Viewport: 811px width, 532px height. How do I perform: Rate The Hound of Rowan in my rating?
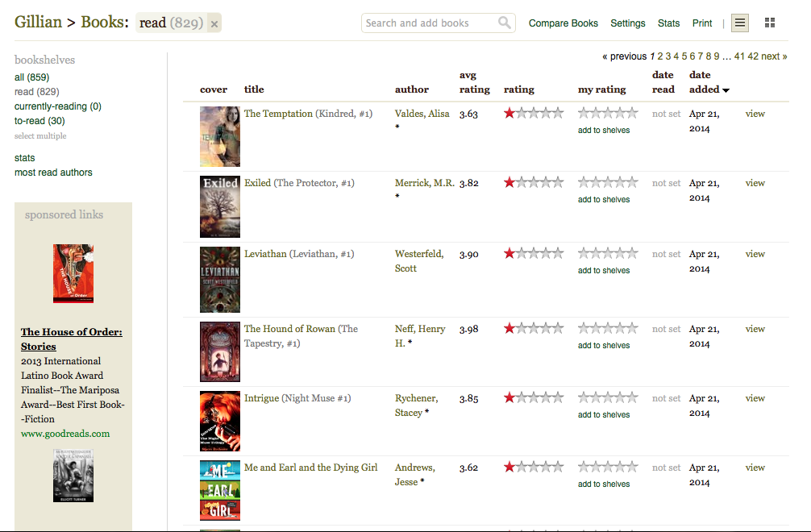608,328
